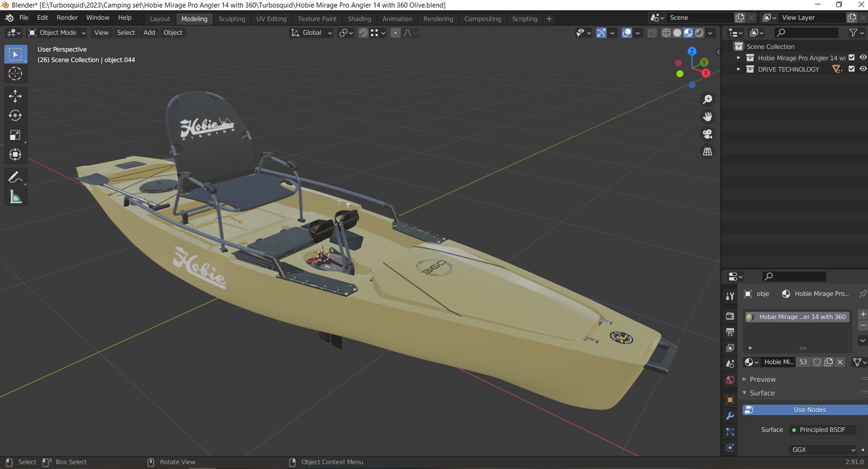Open the World properties tab
The width and height of the screenshot is (868, 469).
[x=730, y=380]
